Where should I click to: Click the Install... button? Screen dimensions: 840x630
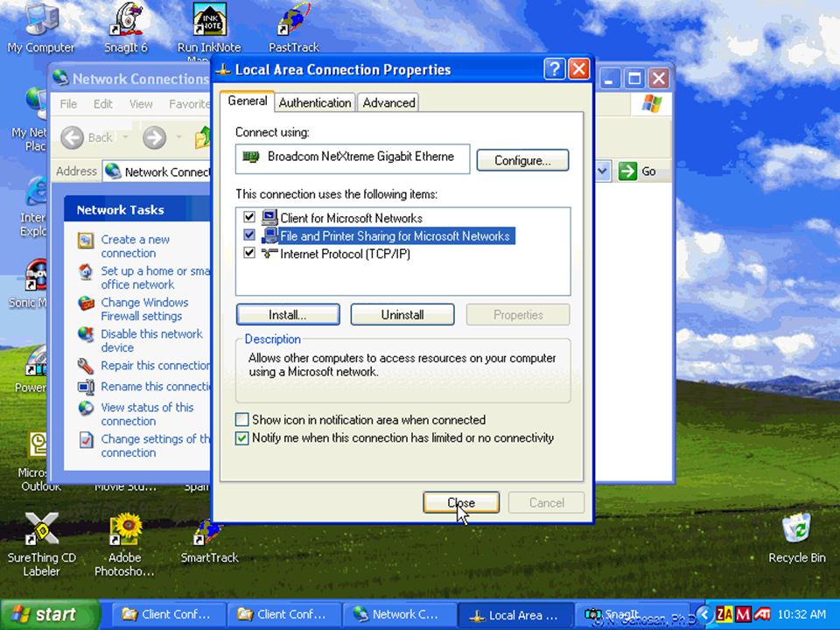[288, 314]
